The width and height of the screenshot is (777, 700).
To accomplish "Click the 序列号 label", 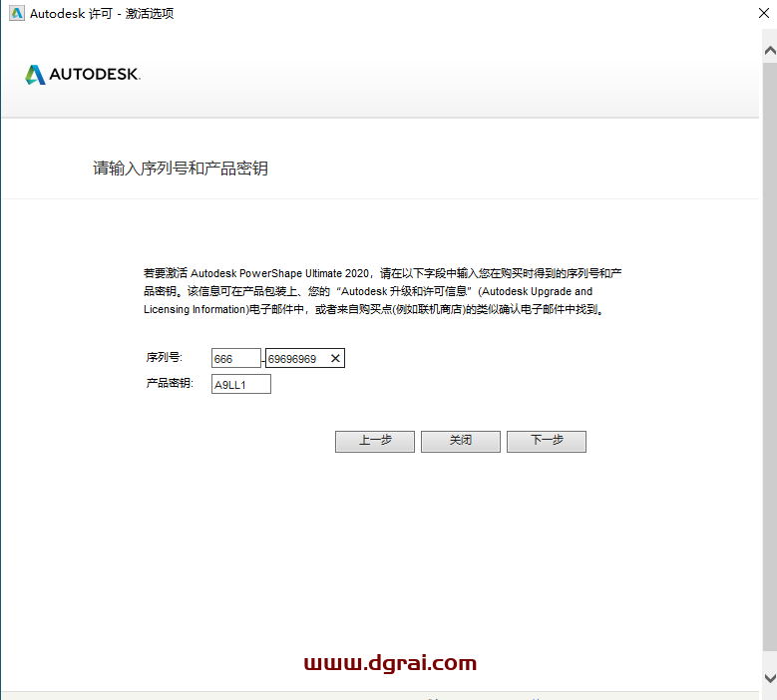I will pos(164,357).
